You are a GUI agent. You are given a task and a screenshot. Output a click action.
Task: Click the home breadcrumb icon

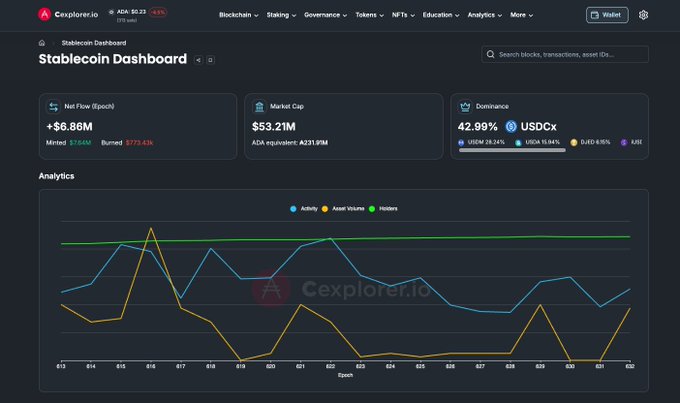coord(42,43)
